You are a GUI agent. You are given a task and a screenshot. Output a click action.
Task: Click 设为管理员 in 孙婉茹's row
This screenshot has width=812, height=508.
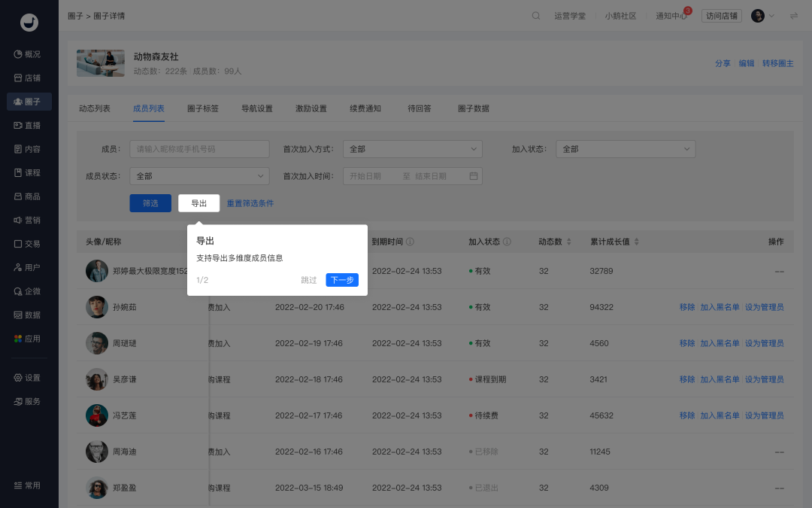point(765,307)
